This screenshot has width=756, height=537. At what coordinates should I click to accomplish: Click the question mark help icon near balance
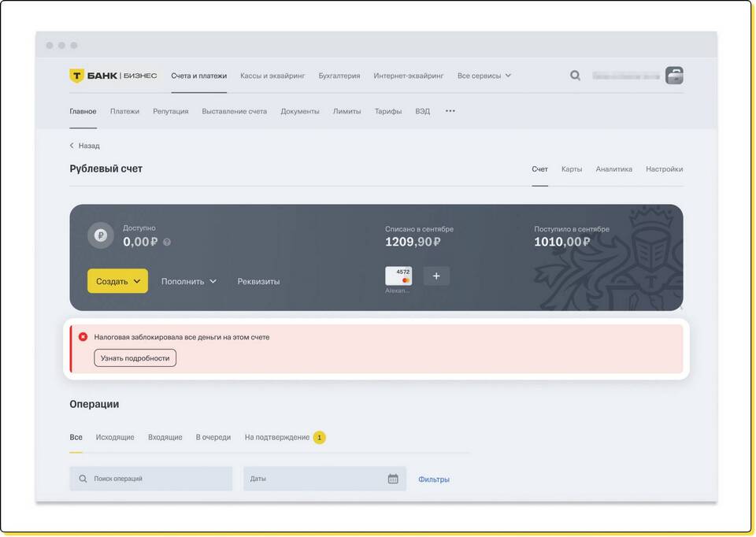(167, 243)
